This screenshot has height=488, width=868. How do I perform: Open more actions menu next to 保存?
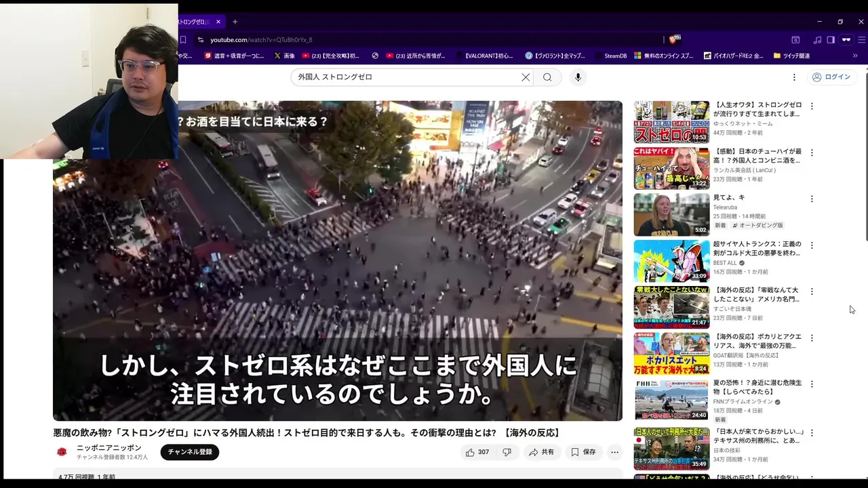(x=614, y=452)
